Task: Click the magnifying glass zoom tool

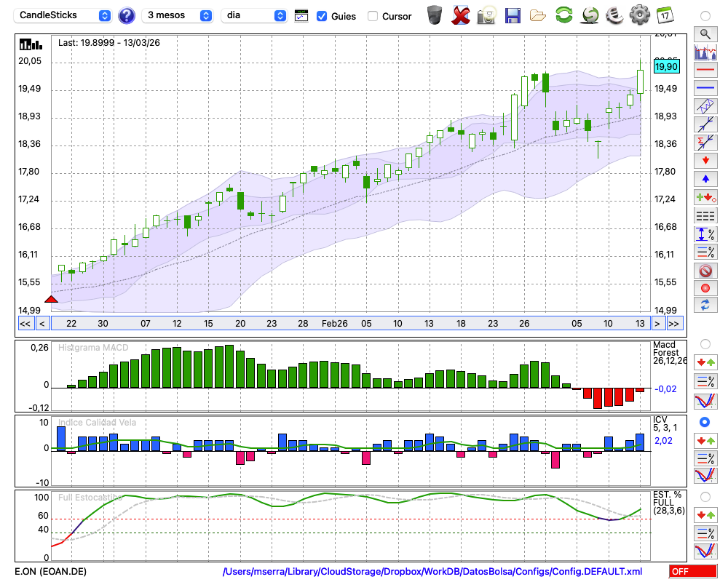Action: [705, 33]
